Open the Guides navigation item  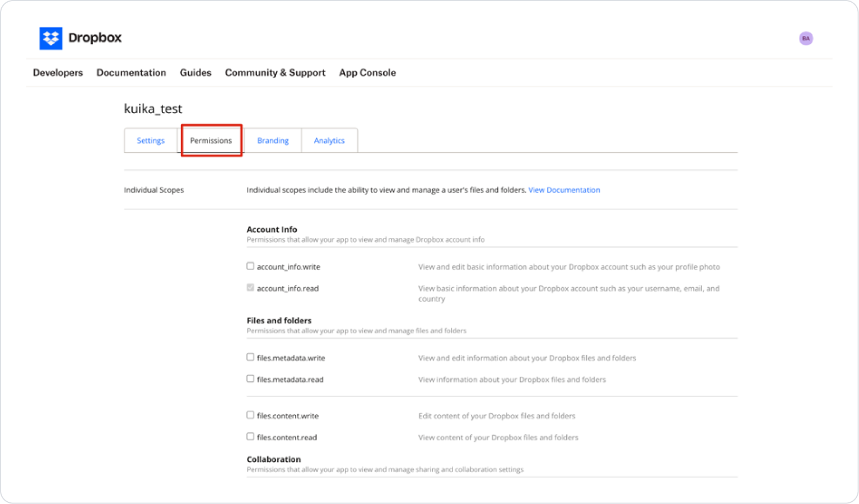point(195,73)
